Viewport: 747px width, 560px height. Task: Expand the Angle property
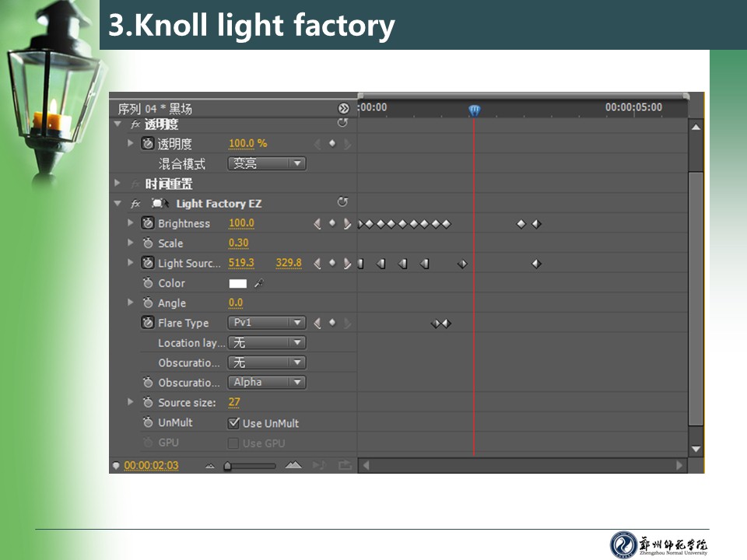(x=130, y=302)
